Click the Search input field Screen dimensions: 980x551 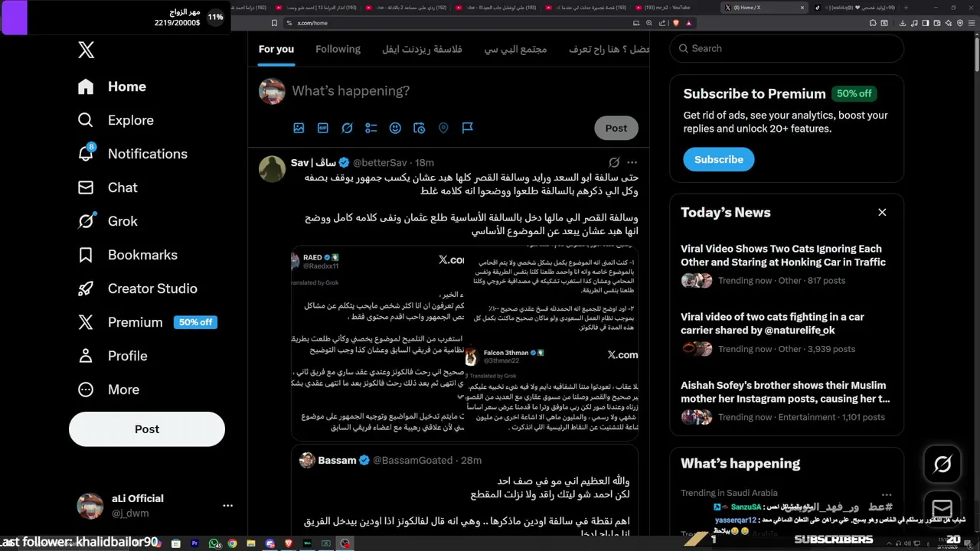tap(786, 48)
